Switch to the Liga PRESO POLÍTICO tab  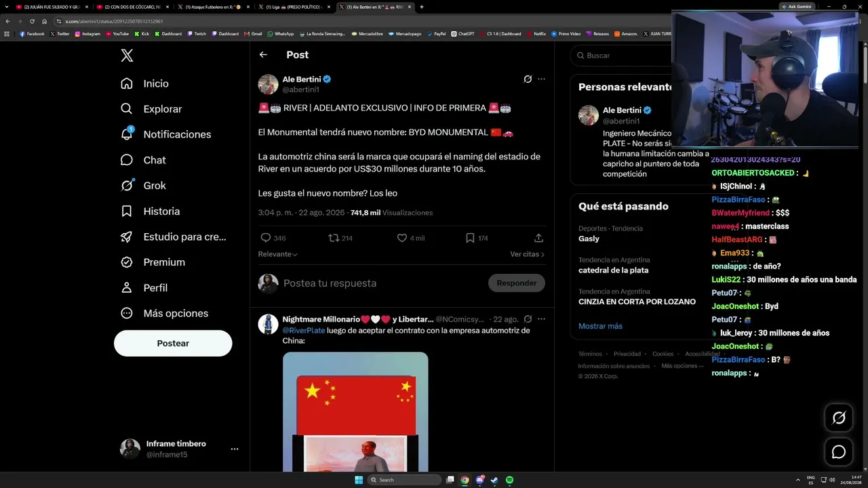[294, 7]
